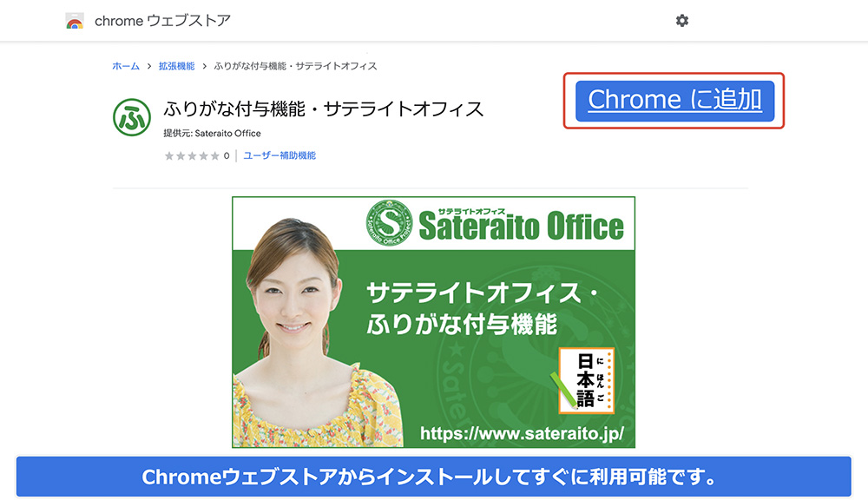Click the ふりがな付与機能・サテライトオフィス title
This screenshot has height=500, width=868.
coord(323,109)
